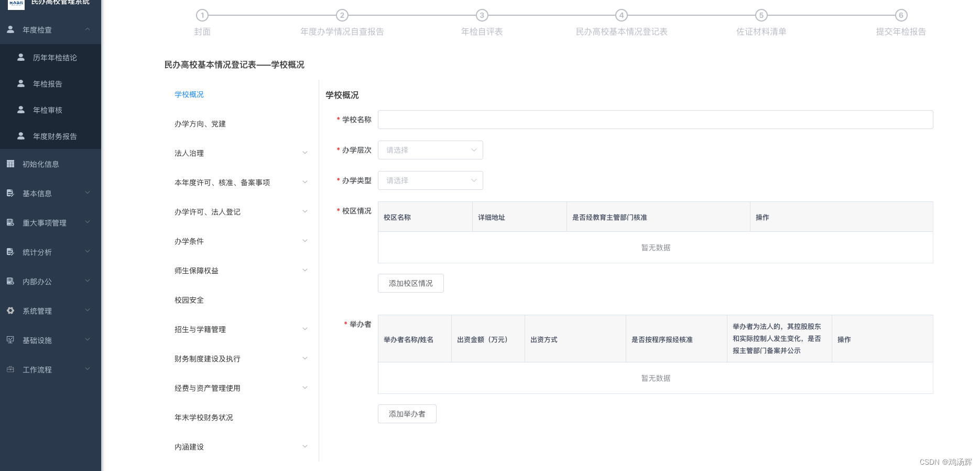980x471 pixels.
Task: Expand the 经费与资产管理使用 chevron
Action: coord(305,388)
